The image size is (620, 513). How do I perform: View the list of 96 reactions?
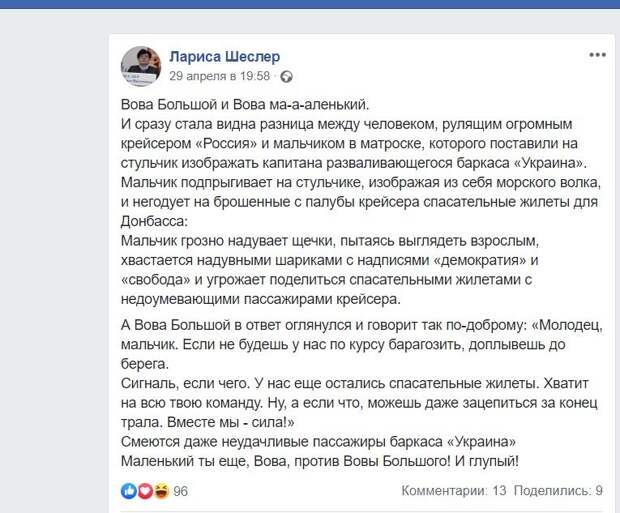pos(180,491)
